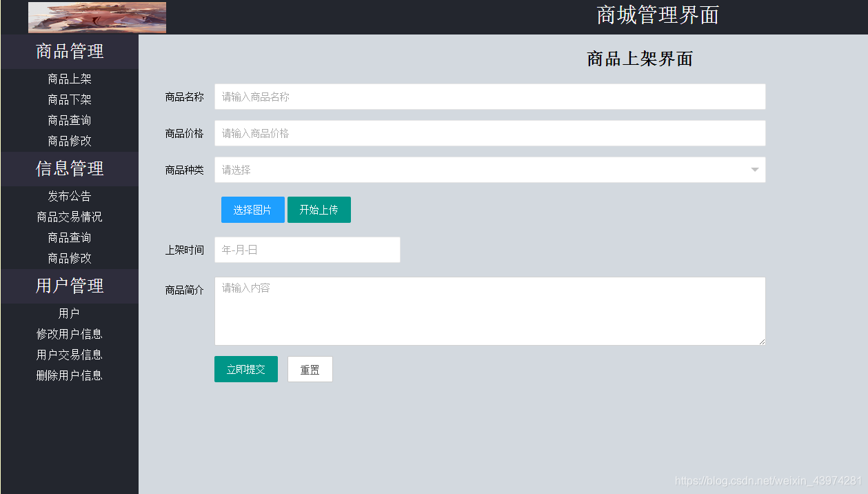
Task: Expand the 信息管理 sidebar section
Action: click(x=70, y=169)
